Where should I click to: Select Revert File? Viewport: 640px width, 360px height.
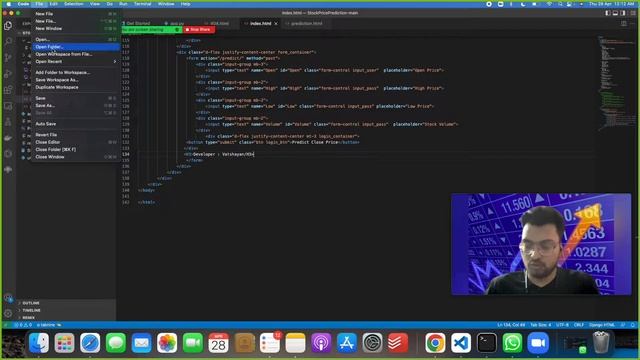(76, 135)
